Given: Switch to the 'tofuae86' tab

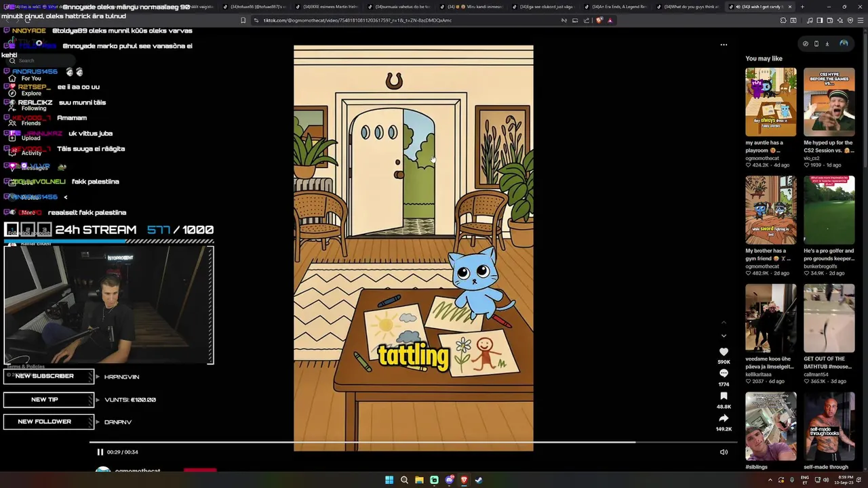Looking at the screenshot, I should [256, 7].
